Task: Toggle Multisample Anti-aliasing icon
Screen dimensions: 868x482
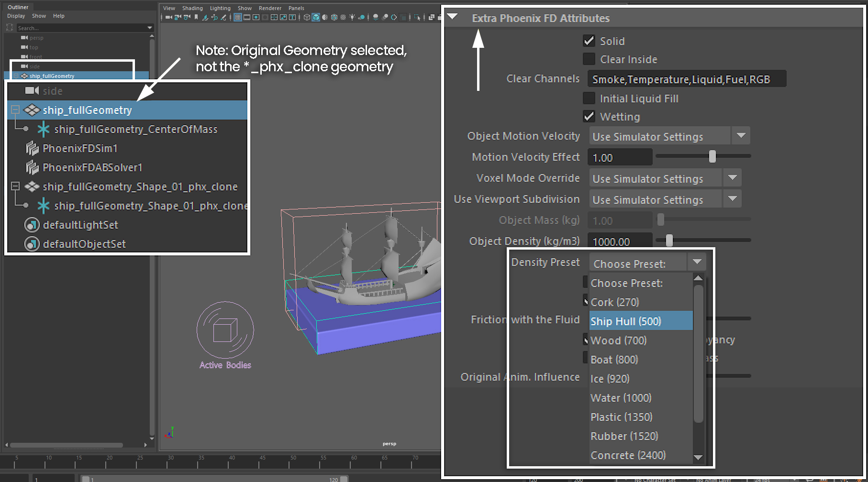Action: coord(394,17)
